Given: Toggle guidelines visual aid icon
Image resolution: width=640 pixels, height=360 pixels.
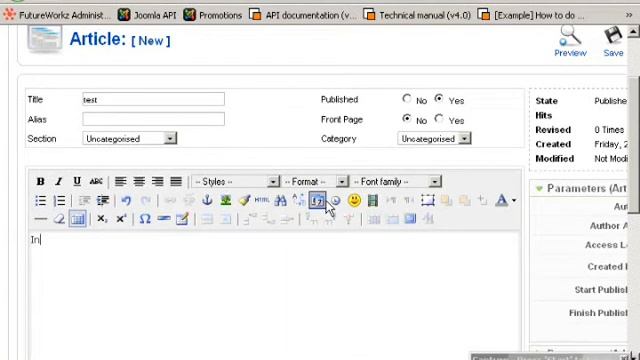Looking at the screenshot, I should [78, 219].
